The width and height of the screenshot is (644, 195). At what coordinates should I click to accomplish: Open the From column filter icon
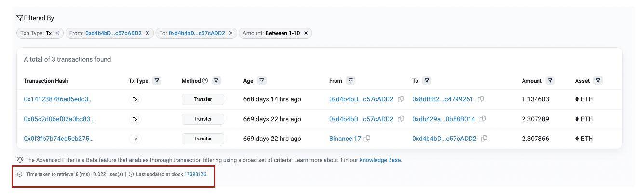coord(351,81)
